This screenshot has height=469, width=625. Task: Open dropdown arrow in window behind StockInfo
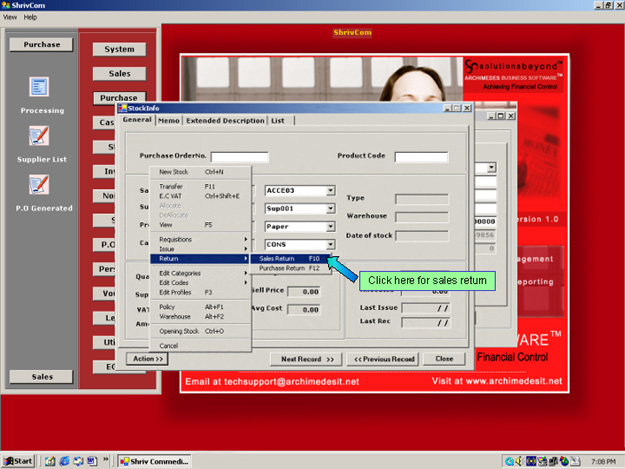click(x=491, y=168)
